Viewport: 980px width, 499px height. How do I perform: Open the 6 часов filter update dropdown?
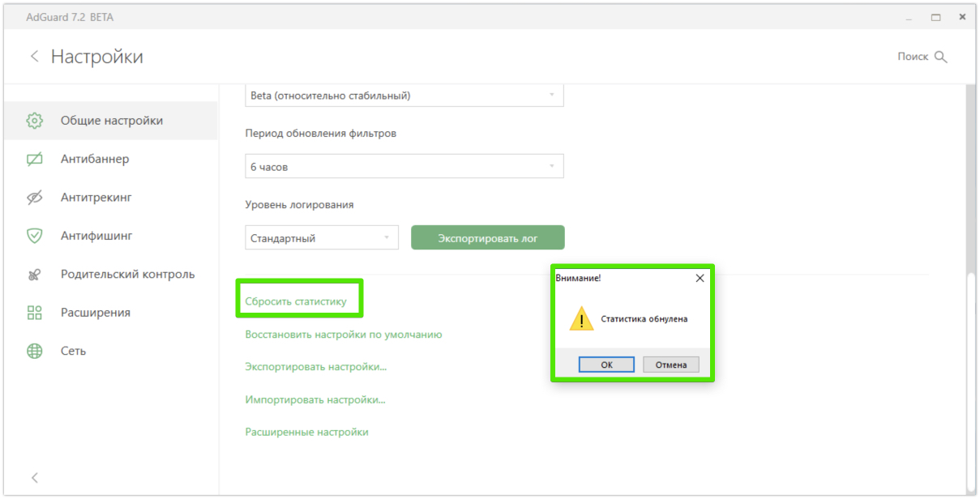[404, 167]
